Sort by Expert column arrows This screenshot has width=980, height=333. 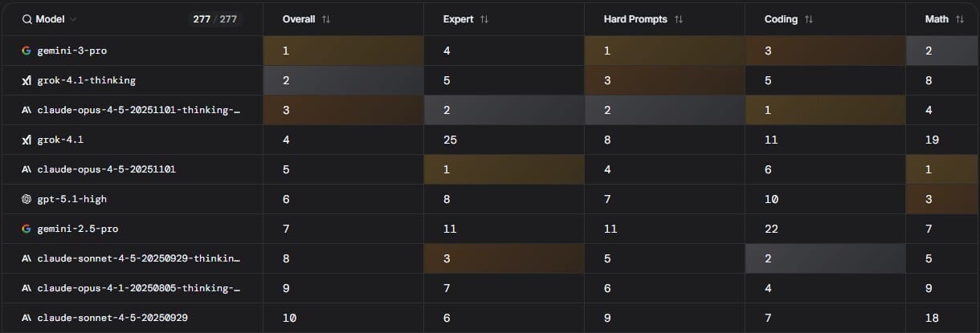484,19
